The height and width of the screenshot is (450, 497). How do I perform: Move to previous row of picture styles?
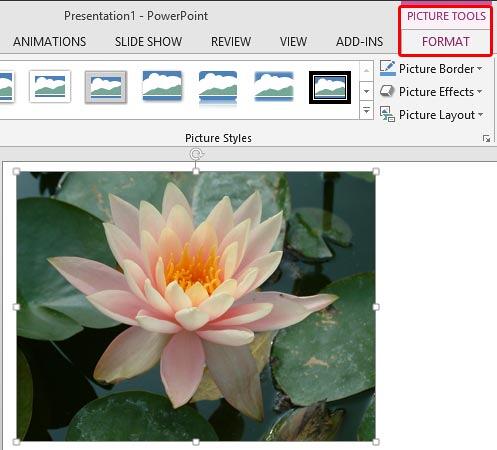(x=366, y=71)
